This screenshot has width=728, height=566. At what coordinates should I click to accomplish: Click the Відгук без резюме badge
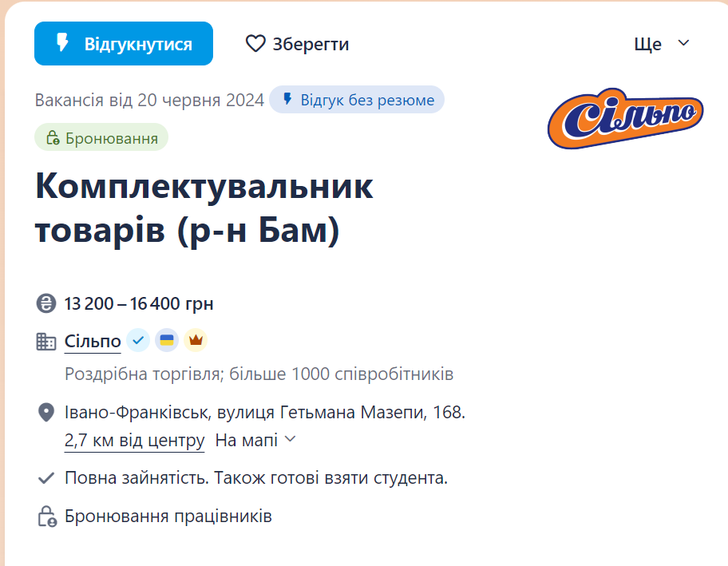[x=357, y=99]
